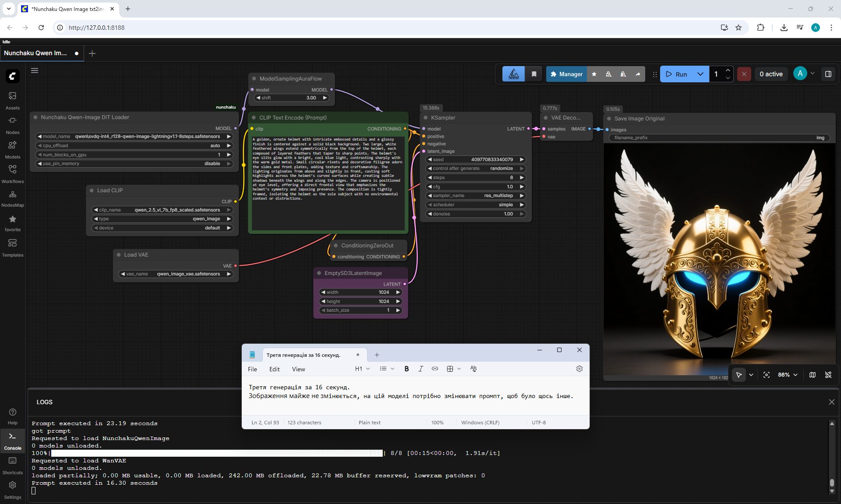The height and width of the screenshot is (504, 841).
Task: Click the shift value slider in ModelSamplingAuraFlow
Action: [292, 98]
